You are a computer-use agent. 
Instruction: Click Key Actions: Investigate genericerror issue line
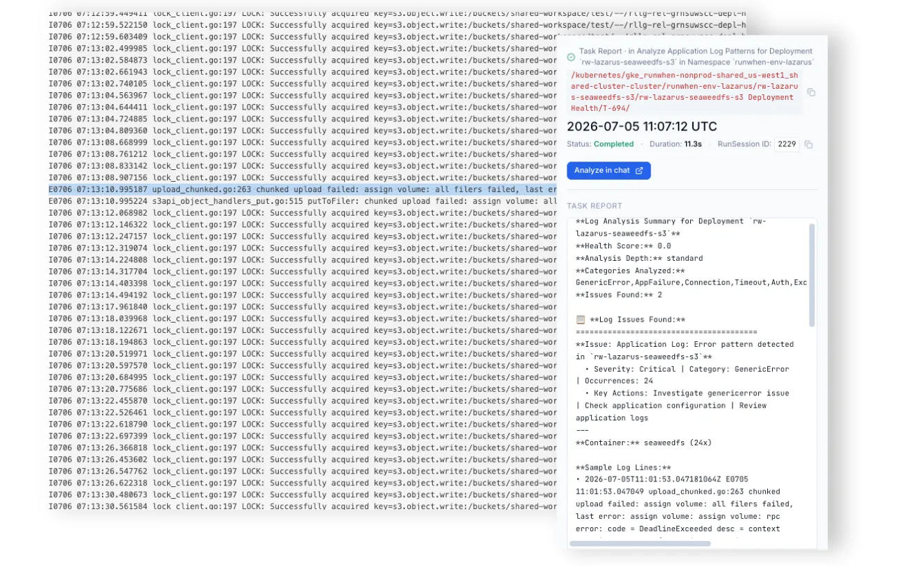pyautogui.click(x=687, y=393)
